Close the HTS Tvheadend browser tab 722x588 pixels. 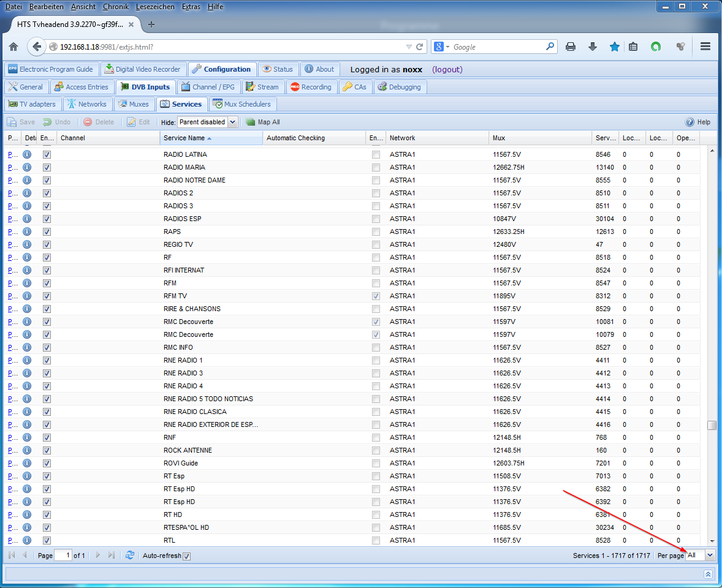click(131, 24)
